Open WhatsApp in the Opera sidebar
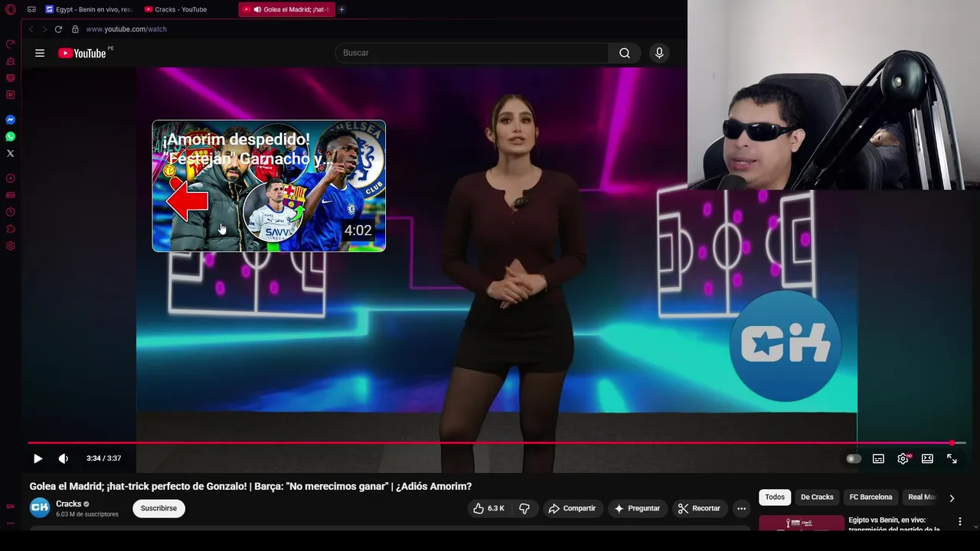This screenshot has width=980, height=551. click(11, 137)
